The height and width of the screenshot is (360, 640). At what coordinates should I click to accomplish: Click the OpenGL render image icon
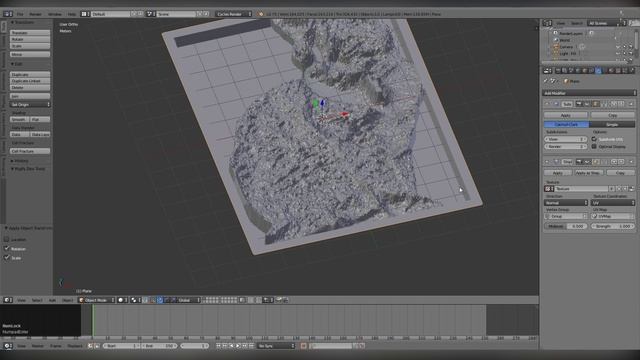point(279,300)
